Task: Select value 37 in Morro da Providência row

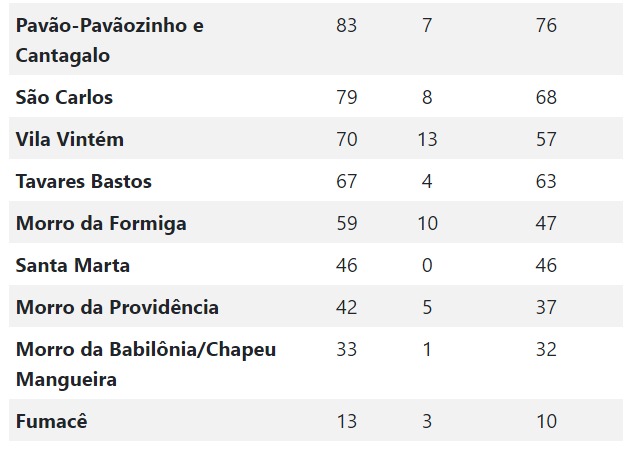Action: 546,307
